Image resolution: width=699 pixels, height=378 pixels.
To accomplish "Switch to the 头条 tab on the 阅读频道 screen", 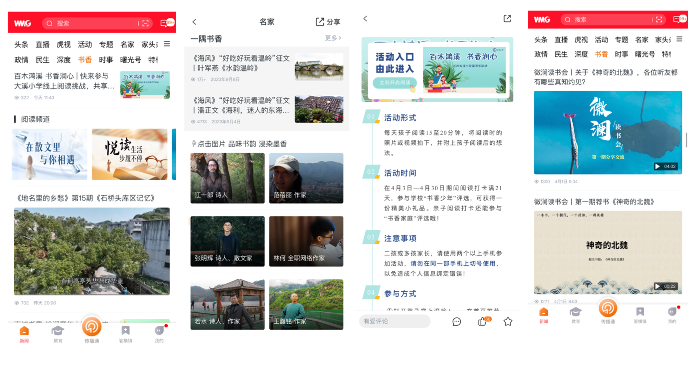I will 21,44.
